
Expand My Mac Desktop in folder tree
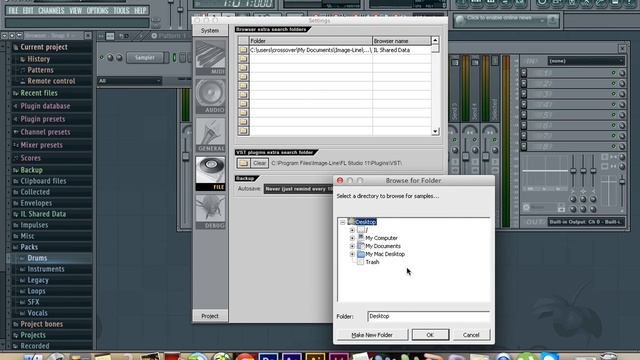point(352,254)
